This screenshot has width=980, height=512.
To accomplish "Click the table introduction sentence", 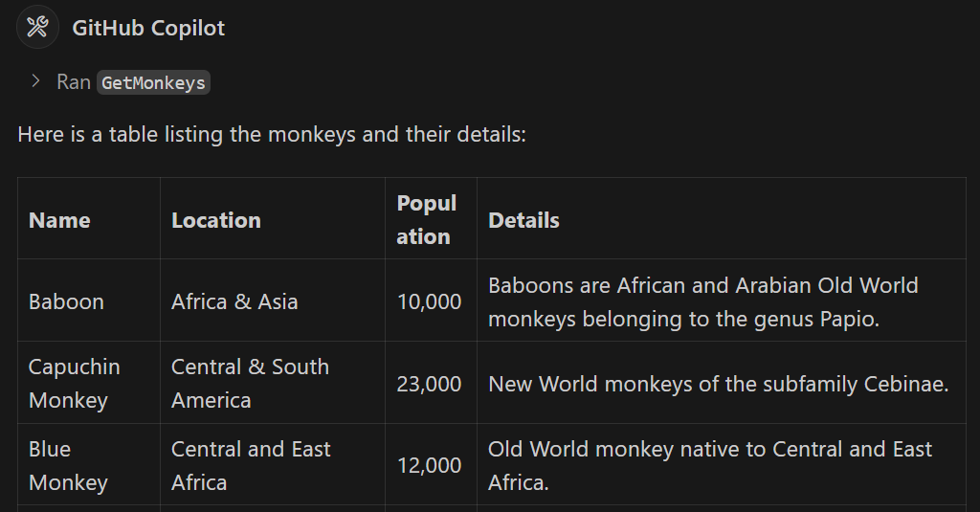I will click(x=272, y=133).
